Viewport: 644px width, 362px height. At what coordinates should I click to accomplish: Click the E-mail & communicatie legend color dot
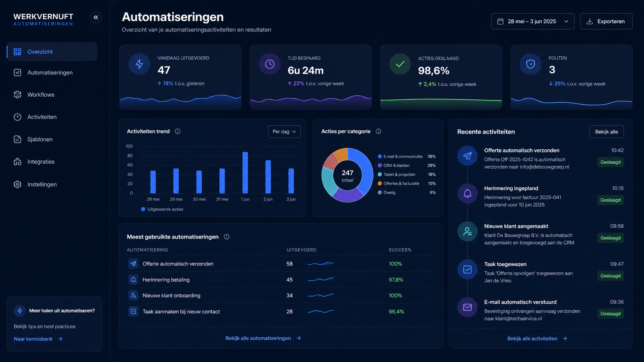click(380, 156)
